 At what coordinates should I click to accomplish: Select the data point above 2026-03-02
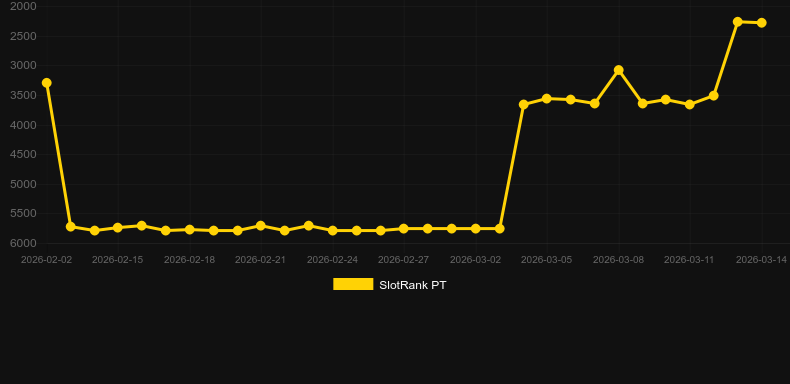tap(476, 229)
